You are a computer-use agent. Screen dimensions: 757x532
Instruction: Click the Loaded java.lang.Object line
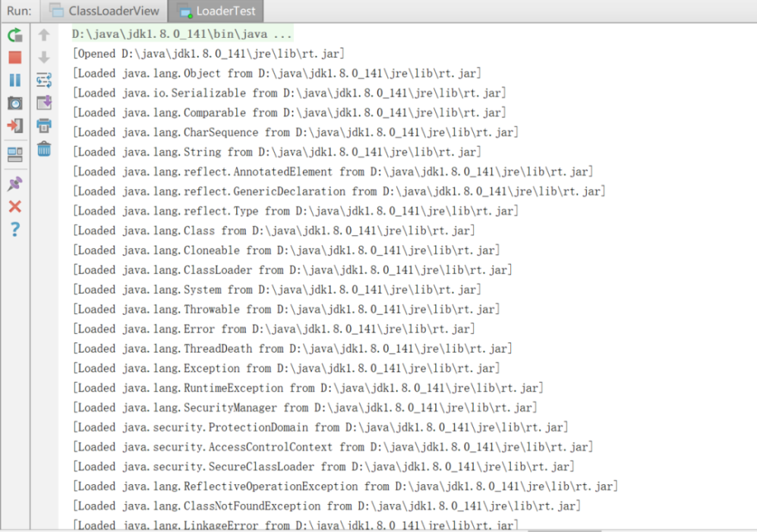tap(276, 73)
